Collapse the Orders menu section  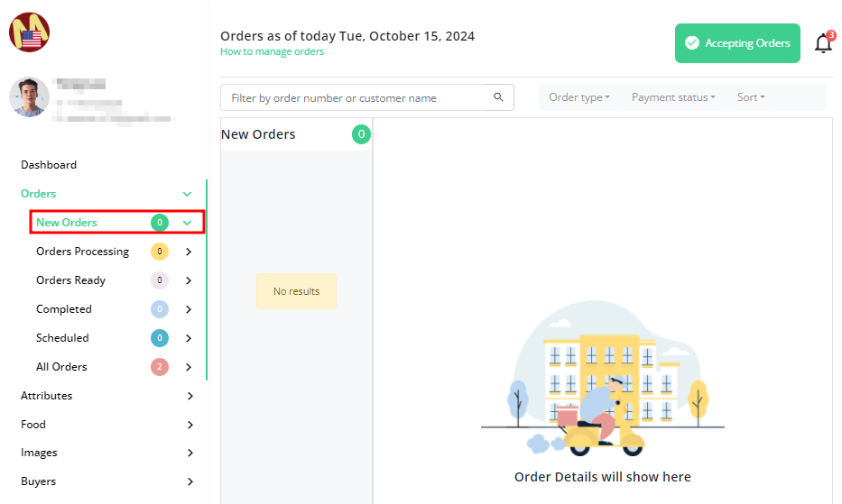coord(187,194)
